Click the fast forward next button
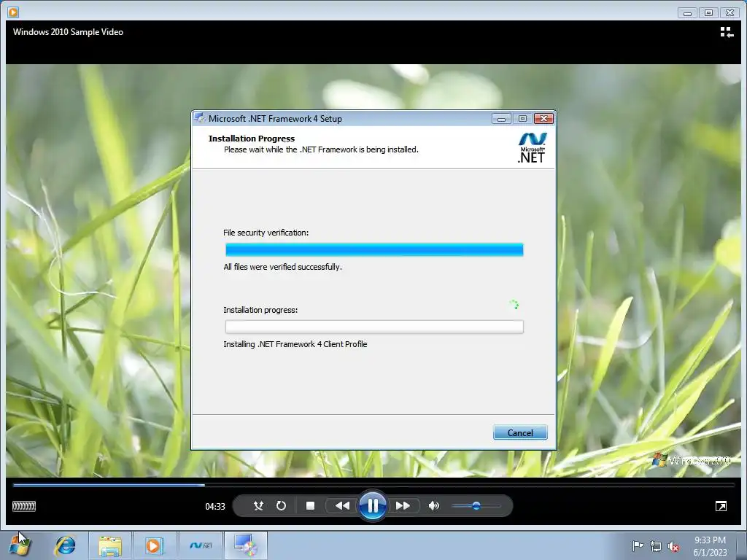This screenshot has height=560, width=747. (403, 506)
